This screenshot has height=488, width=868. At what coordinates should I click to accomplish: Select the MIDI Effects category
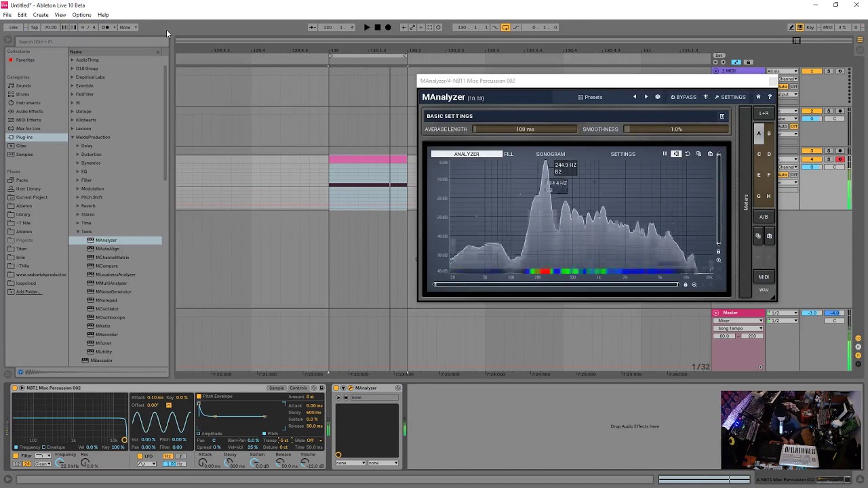click(x=28, y=120)
